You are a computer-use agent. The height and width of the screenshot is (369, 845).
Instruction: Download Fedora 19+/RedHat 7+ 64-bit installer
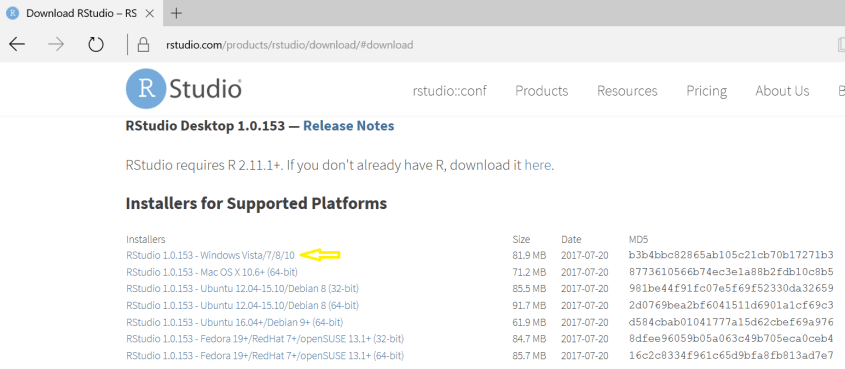[x=265, y=356]
